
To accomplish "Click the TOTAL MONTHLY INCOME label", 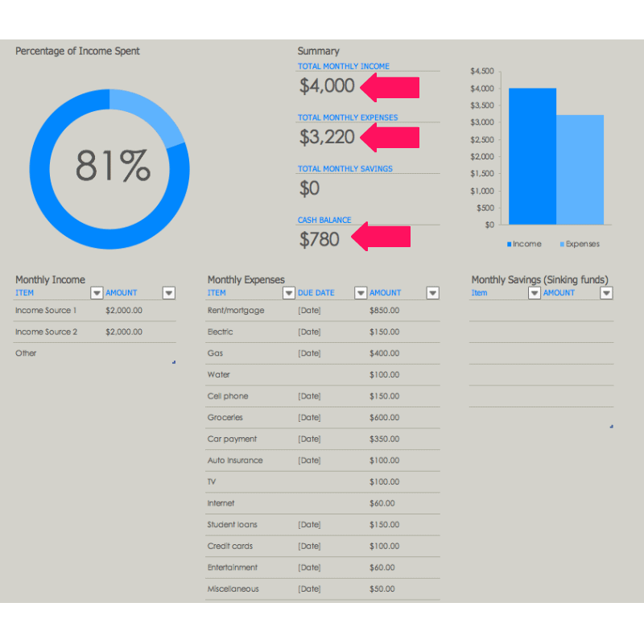I will (x=344, y=66).
